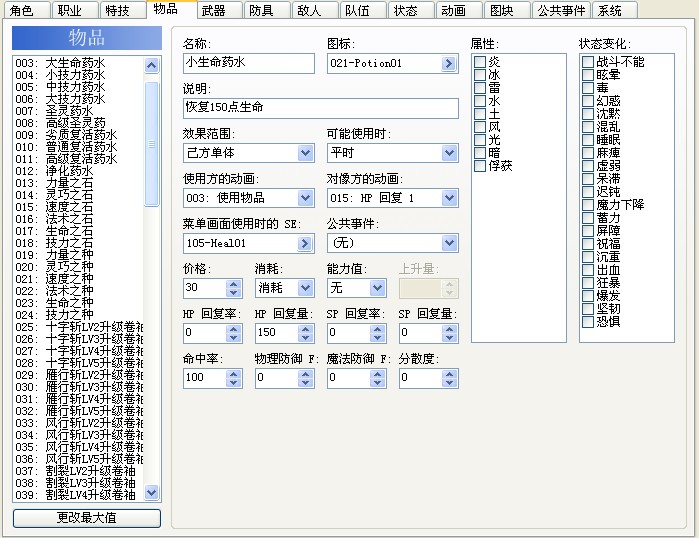
Task: Select item 021: 速度之种
Action: pyautogui.click(x=78, y=279)
